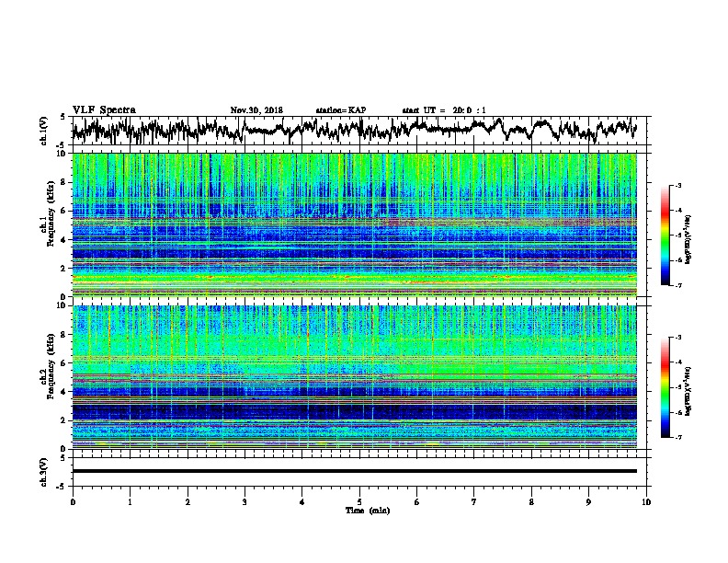Click the "4" tick label on the time axis

pos(302,502)
